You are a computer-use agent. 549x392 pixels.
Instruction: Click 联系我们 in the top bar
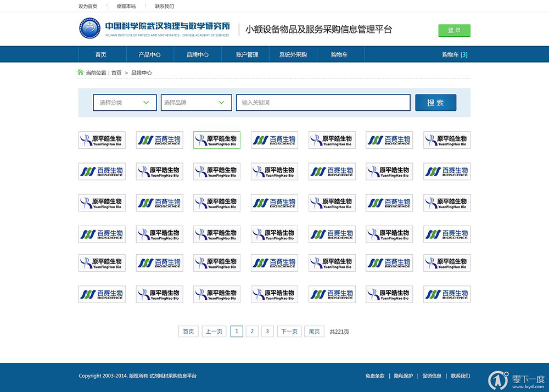tap(165, 6)
